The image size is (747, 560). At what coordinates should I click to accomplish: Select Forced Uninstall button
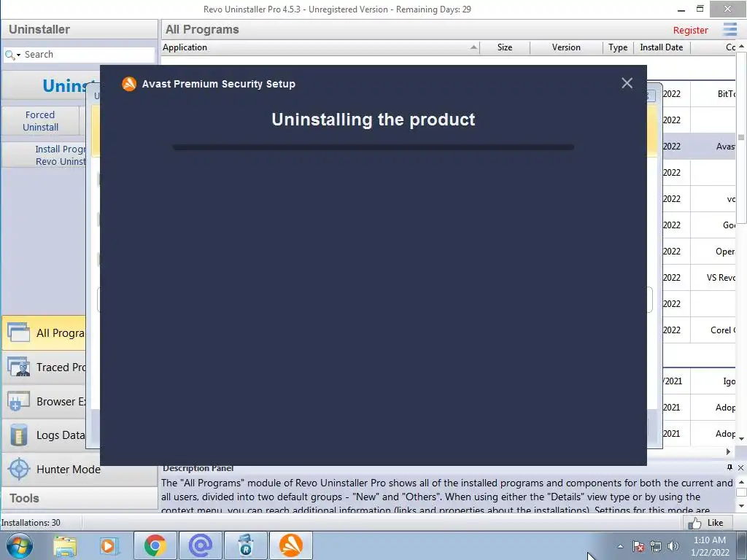(41, 121)
